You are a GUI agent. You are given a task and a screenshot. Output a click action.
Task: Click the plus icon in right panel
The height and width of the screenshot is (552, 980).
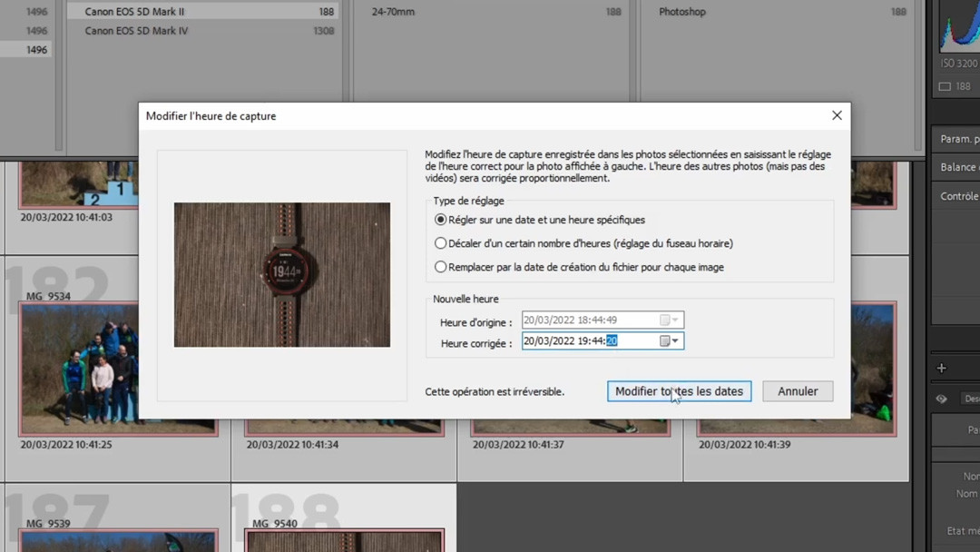click(x=942, y=369)
